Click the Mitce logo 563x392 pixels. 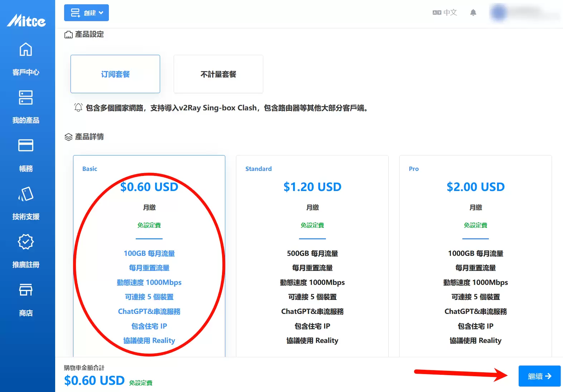click(x=27, y=21)
